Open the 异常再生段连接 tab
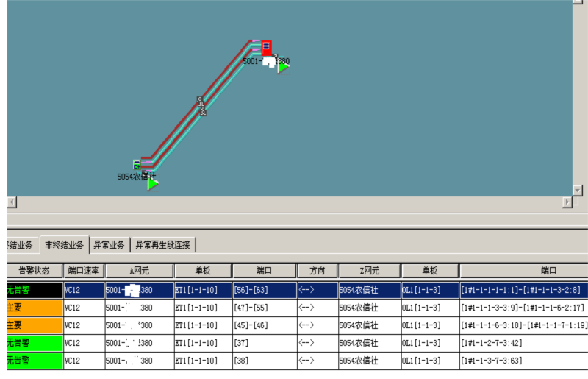 click(x=162, y=245)
